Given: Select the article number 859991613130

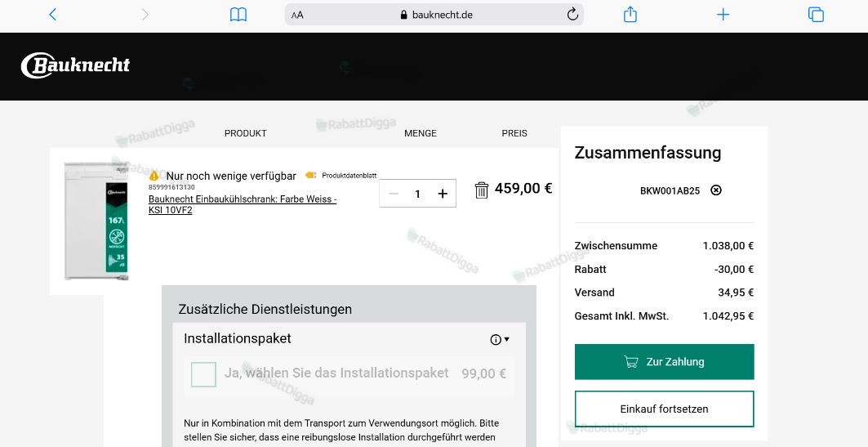Looking at the screenshot, I should coord(171,187).
